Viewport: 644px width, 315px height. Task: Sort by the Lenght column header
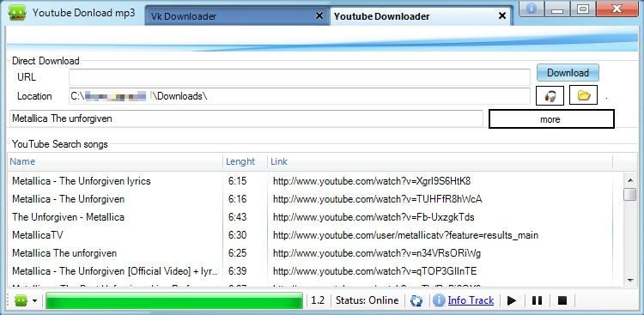246,161
